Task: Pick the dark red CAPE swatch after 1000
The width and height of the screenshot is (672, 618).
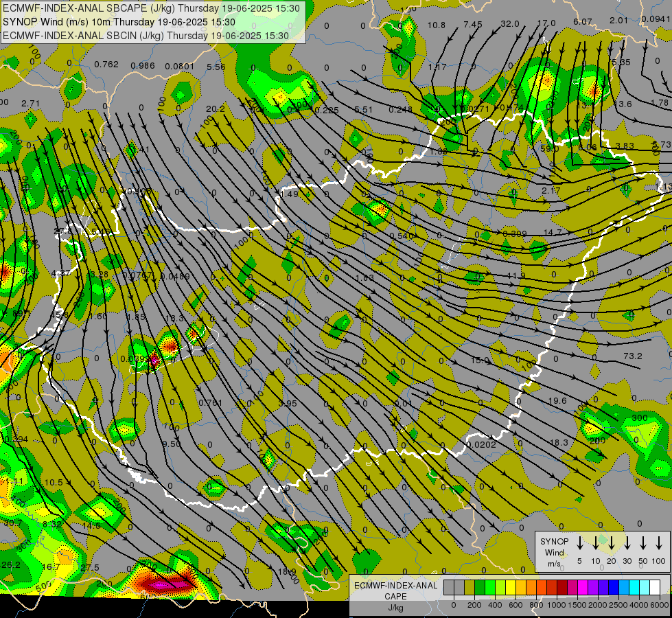Action: click(562, 587)
